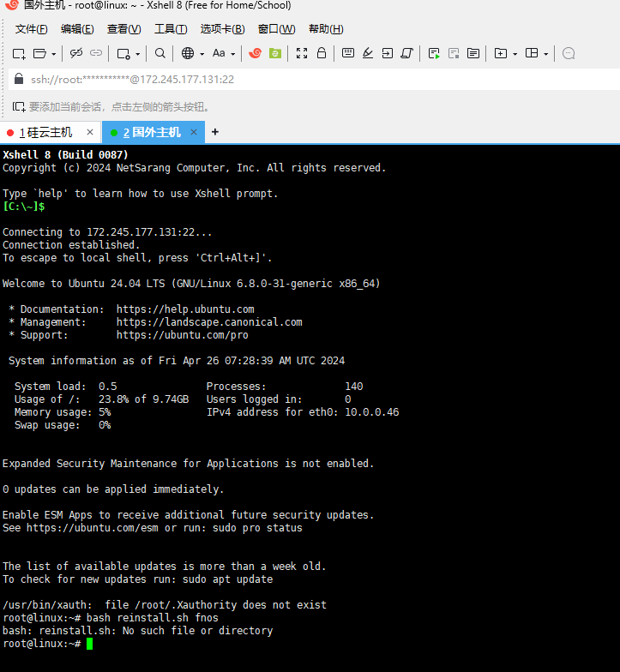Click the add-session arrow icon in hint bar
This screenshot has height=672, width=620.
(19, 107)
